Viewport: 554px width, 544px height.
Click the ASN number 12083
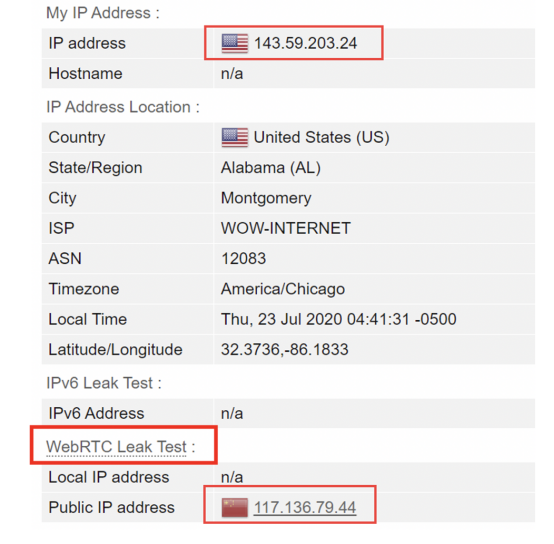(x=243, y=259)
